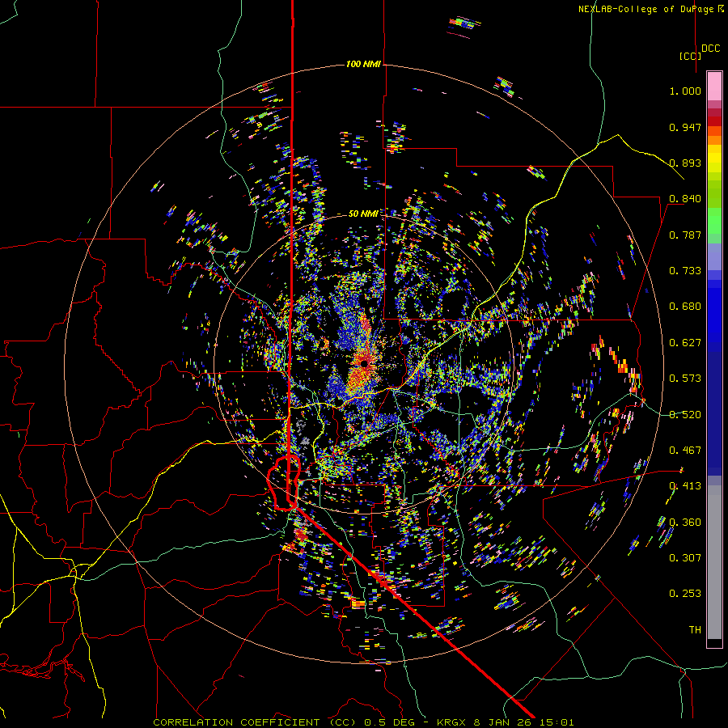The width and height of the screenshot is (728, 728).
Task: Click the TH threshold label
Action: point(695,630)
